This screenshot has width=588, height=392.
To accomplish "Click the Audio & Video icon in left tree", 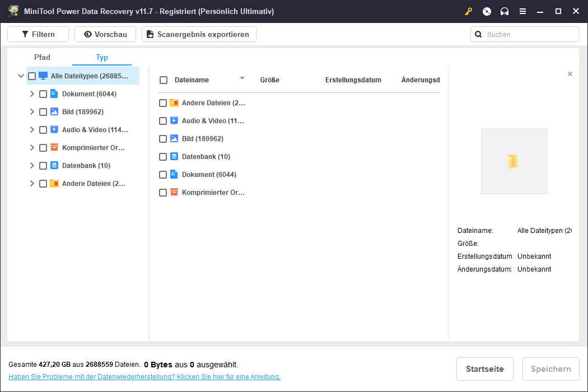I will point(54,129).
